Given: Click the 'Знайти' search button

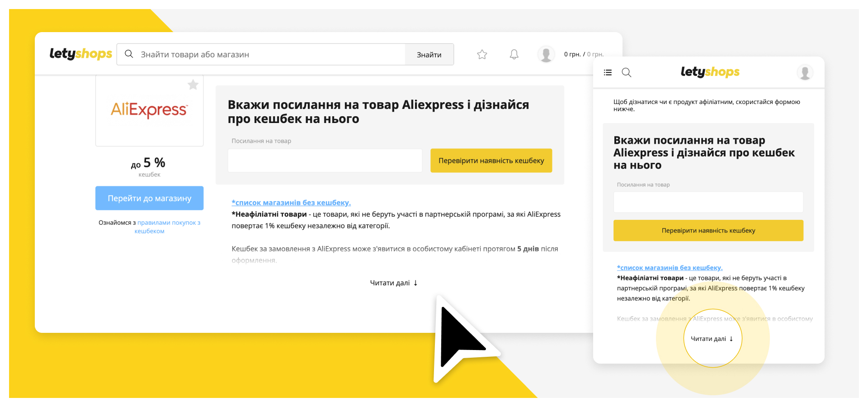Looking at the screenshot, I should (x=429, y=54).
